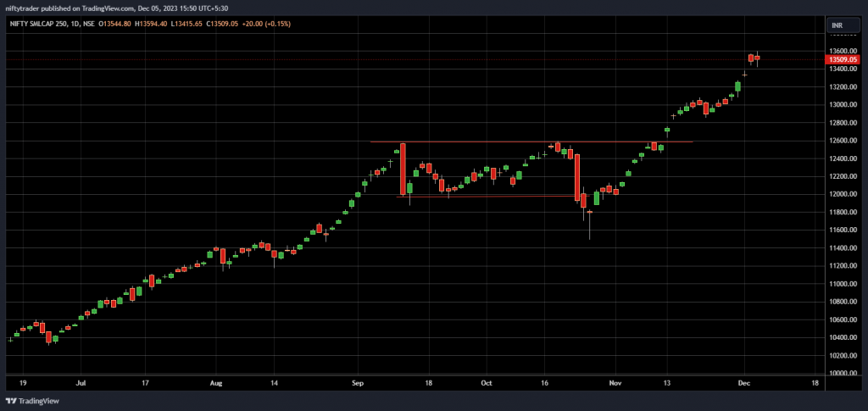The image size is (868, 411).
Task: Click the TradingView logo icon
Action: click(11, 401)
